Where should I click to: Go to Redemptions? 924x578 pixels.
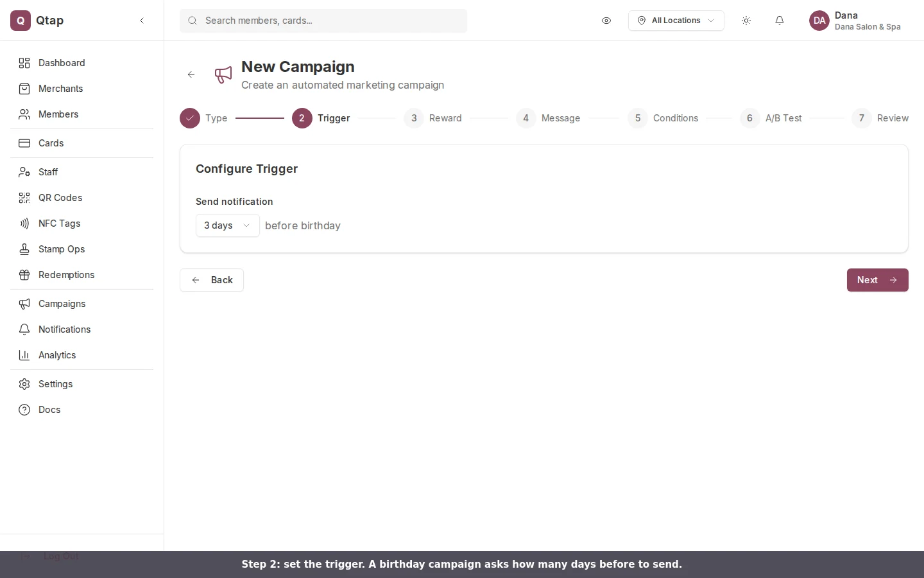pyautogui.click(x=81, y=275)
